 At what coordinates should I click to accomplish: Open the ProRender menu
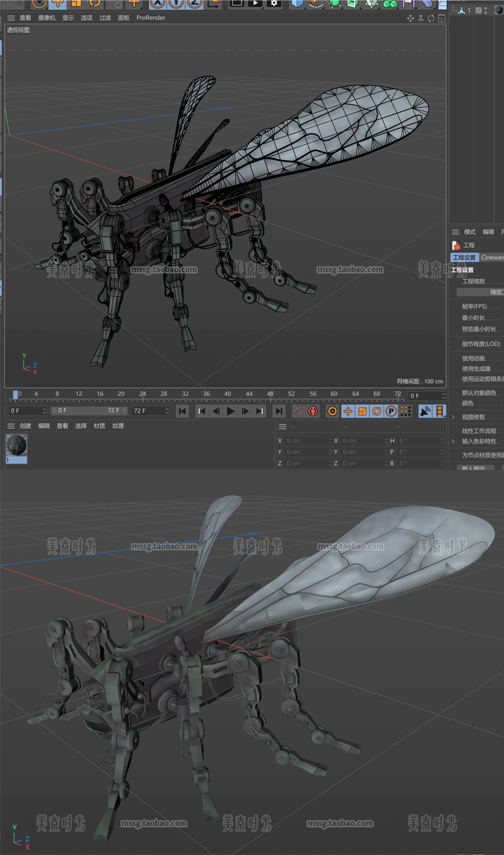point(151,18)
